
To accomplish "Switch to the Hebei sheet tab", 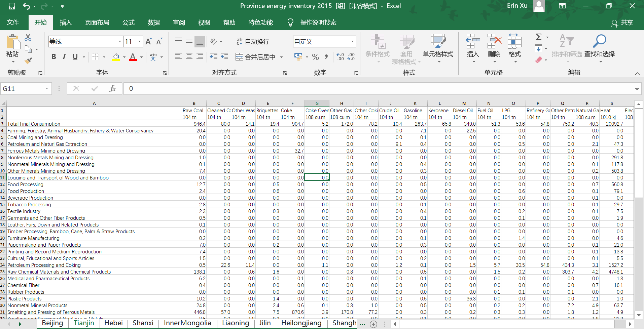I will [113, 323].
